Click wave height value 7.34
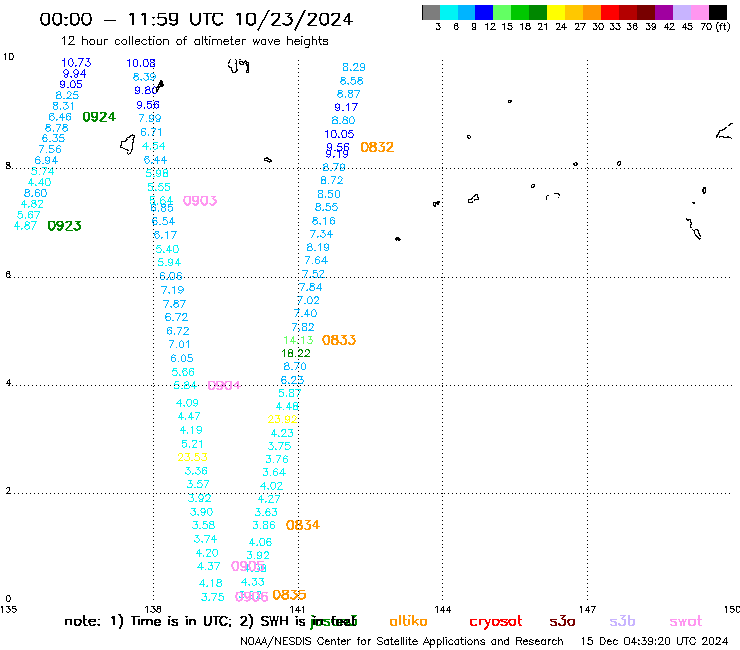The image size is (740, 650). coord(321,234)
